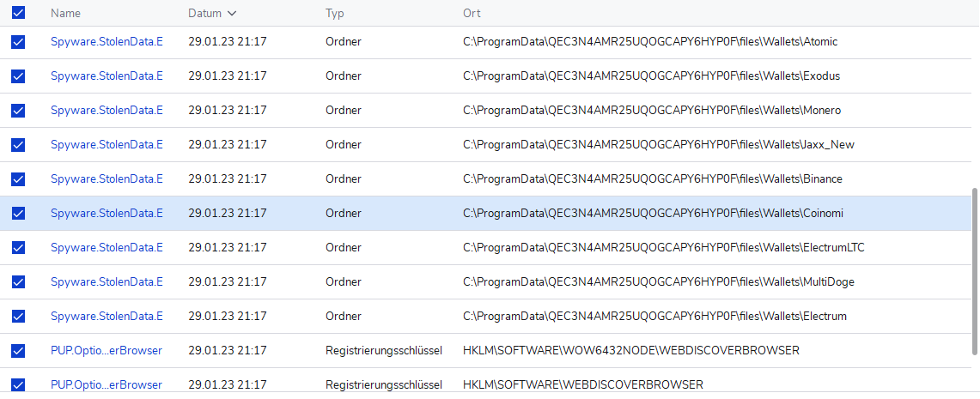Select path ending in Wallets\Coinomi
Screen dimensions: 980x399
tap(653, 214)
